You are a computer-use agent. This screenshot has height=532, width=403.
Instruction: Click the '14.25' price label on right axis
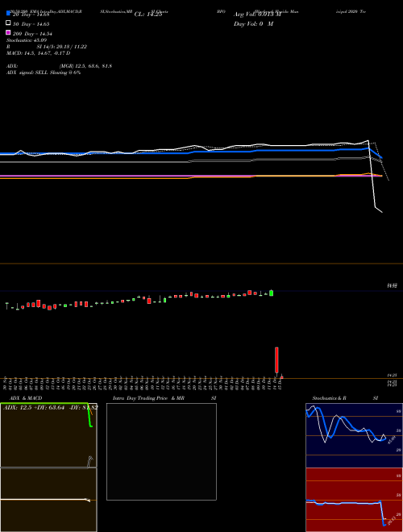(x=393, y=376)
